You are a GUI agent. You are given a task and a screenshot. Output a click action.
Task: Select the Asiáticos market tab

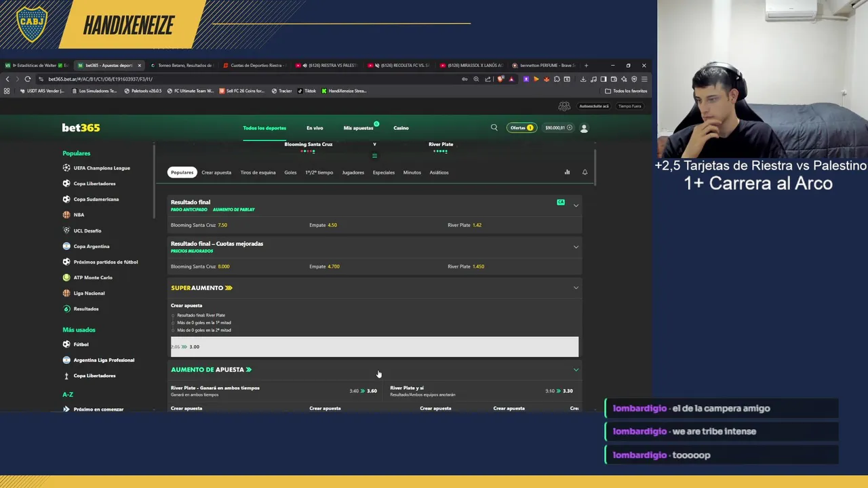(439, 172)
